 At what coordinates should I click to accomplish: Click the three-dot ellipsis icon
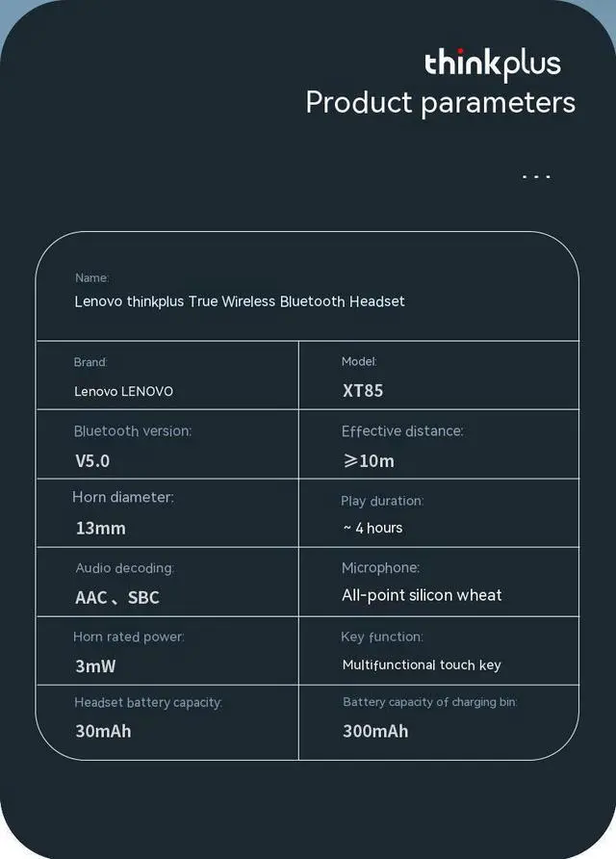click(536, 176)
